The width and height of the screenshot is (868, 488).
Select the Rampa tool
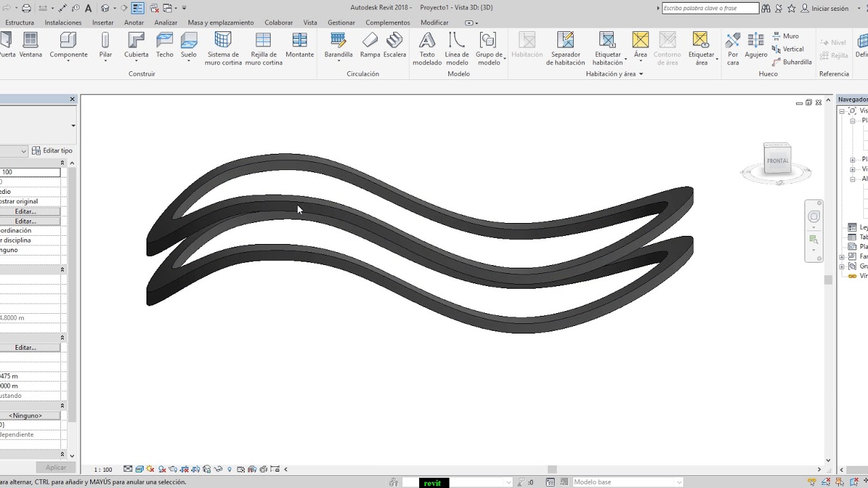pyautogui.click(x=370, y=45)
